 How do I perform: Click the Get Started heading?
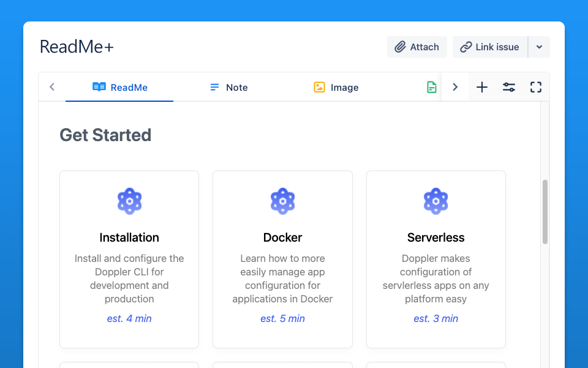105,135
